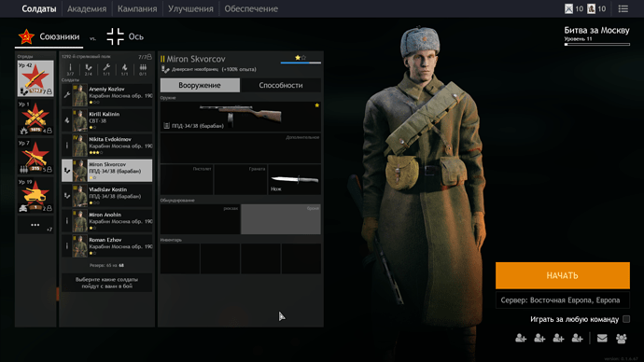This screenshot has width=644, height=362.
Task: Click the assaulter class count icon 2/4
Action: tap(89, 69)
